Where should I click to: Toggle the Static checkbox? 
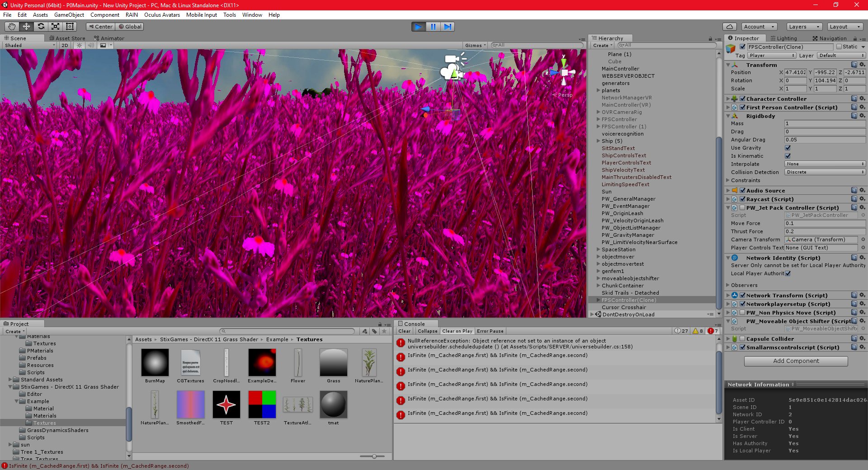tap(839, 47)
